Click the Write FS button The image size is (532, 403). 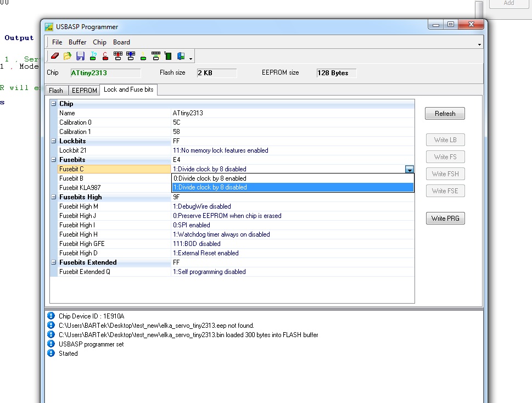point(445,156)
